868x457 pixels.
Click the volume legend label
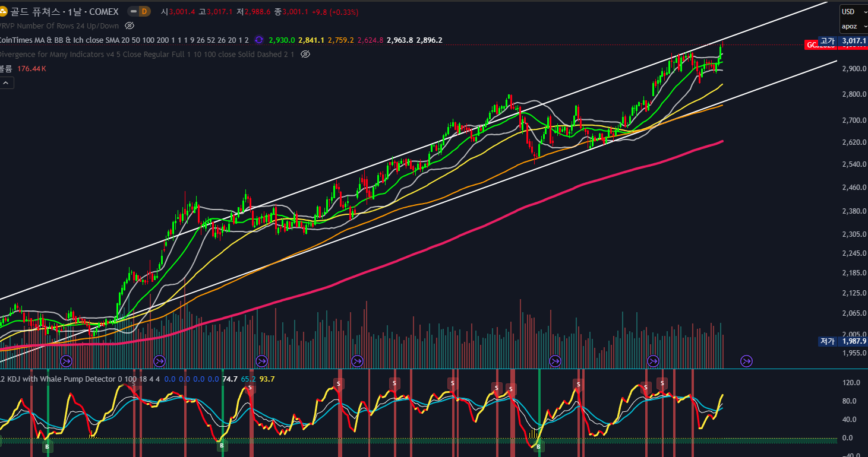click(x=6, y=69)
